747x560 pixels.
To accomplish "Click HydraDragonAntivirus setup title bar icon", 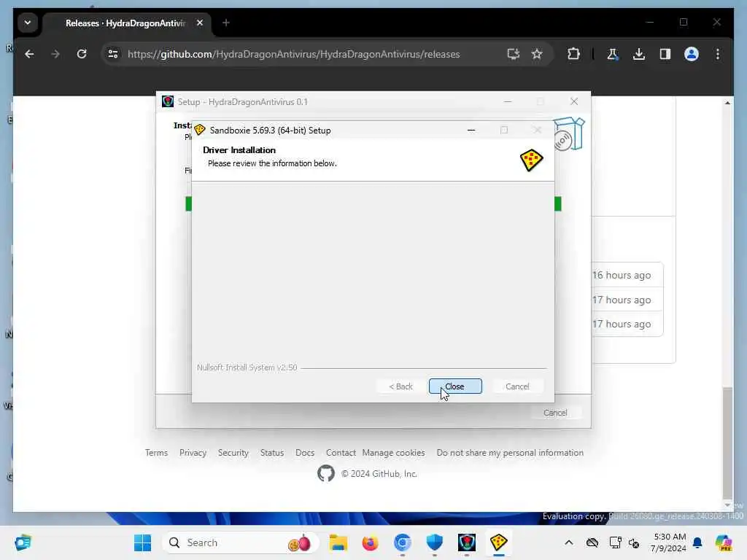I will (168, 101).
